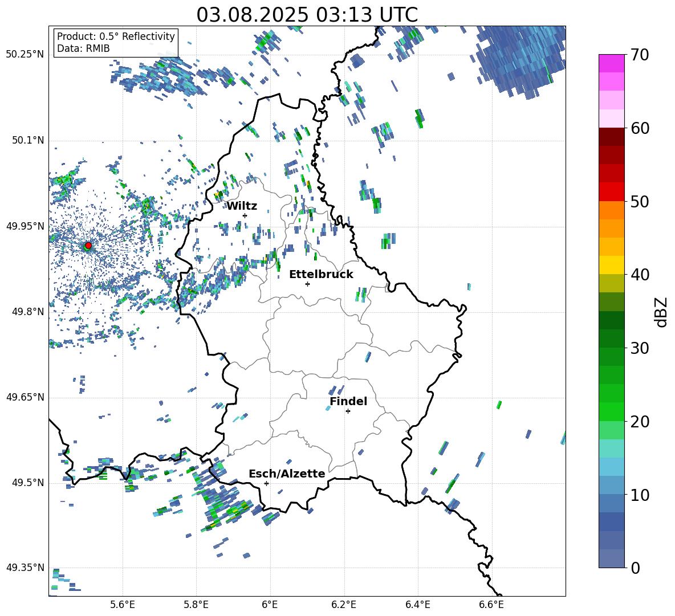Click the bright red colorbar segment above 50
This screenshot has width=675, height=616.
(611, 192)
